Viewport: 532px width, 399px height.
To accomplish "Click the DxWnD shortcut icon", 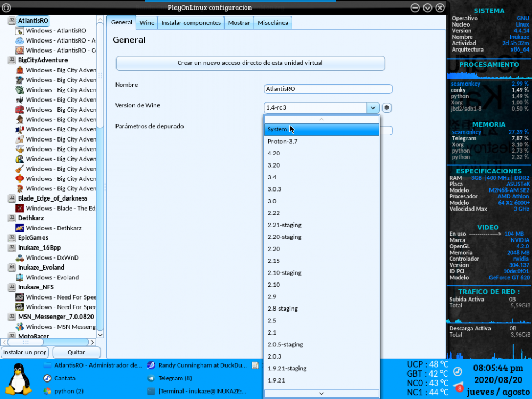I will [20, 257].
